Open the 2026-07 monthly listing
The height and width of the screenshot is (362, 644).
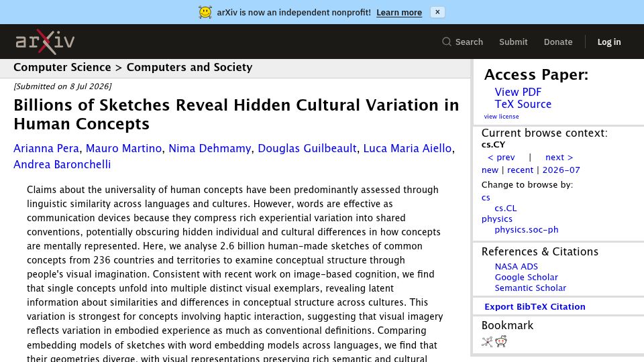(561, 170)
